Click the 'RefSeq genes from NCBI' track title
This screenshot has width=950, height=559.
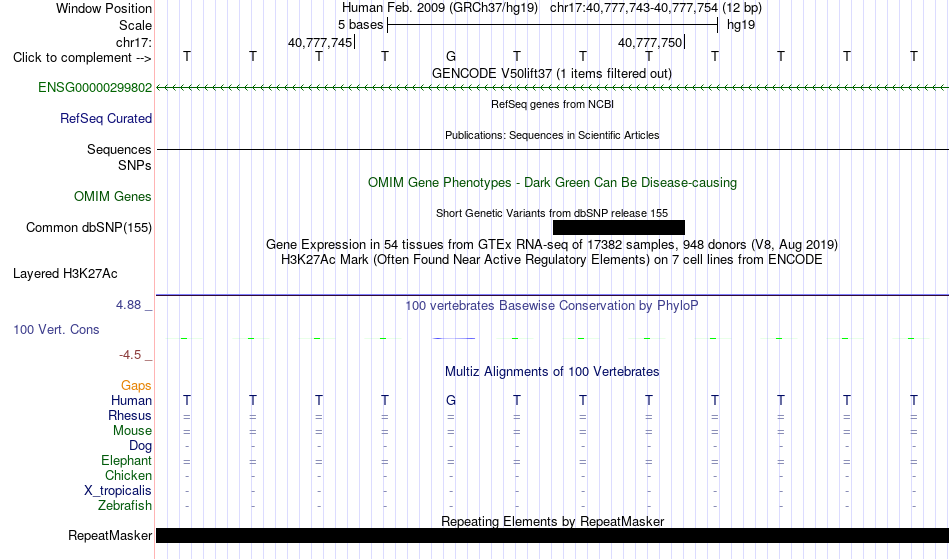(x=552, y=104)
